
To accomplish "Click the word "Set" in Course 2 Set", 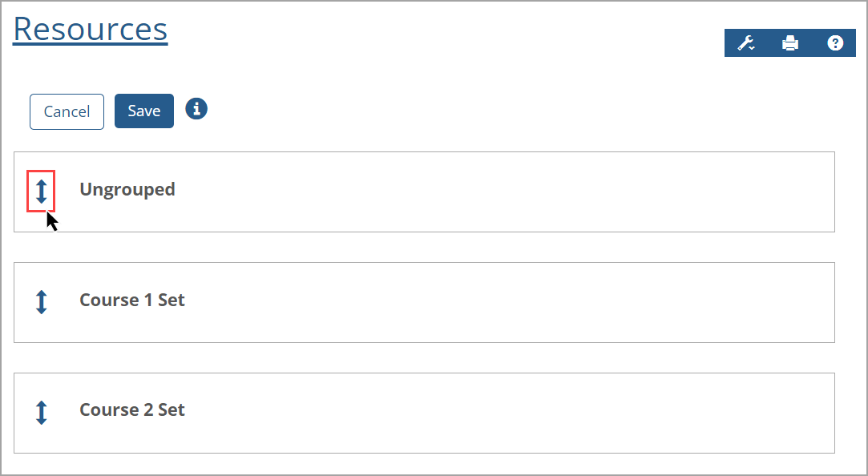I will [x=172, y=410].
